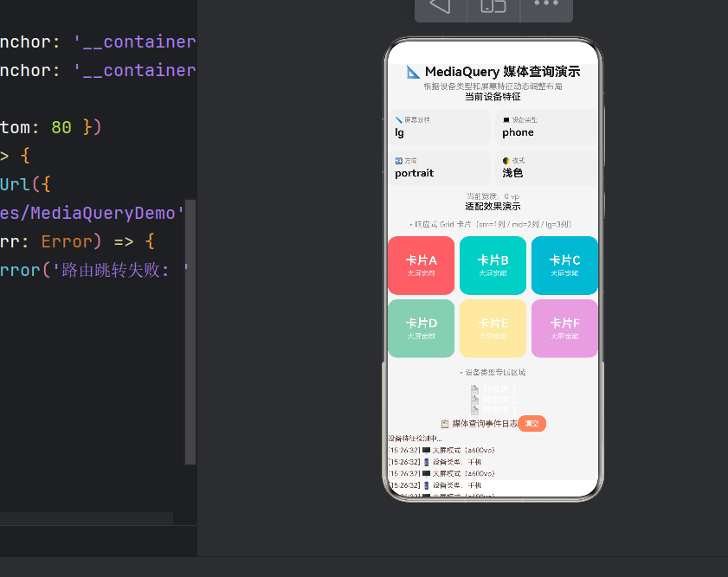Select the 'phone' device type card
The height and width of the screenshot is (577, 728).
tap(546, 127)
